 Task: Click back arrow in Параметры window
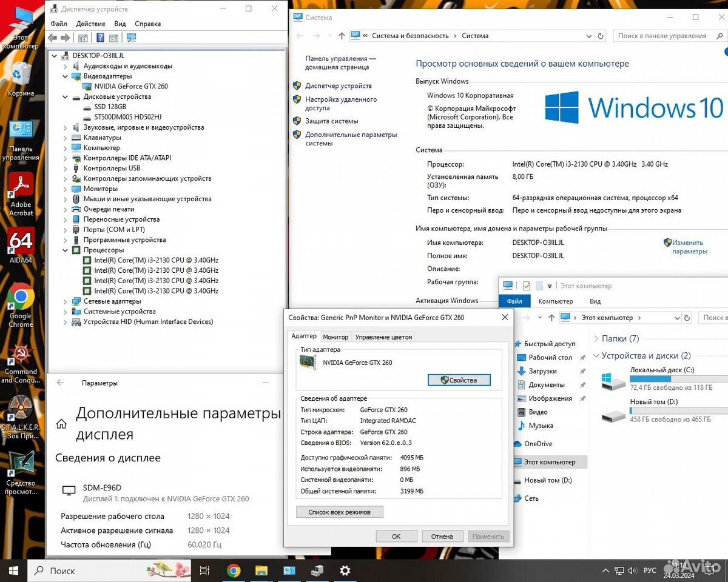click(x=60, y=383)
